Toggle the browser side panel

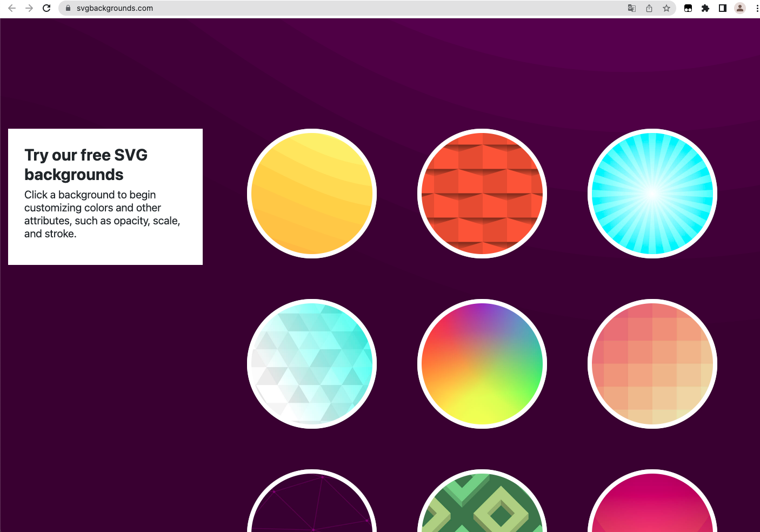tap(723, 8)
